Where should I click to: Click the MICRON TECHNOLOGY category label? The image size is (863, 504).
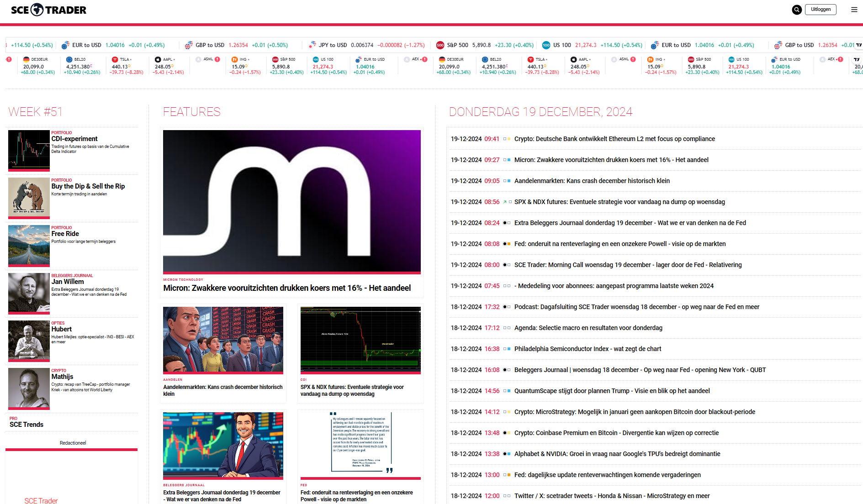click(183, 280)
